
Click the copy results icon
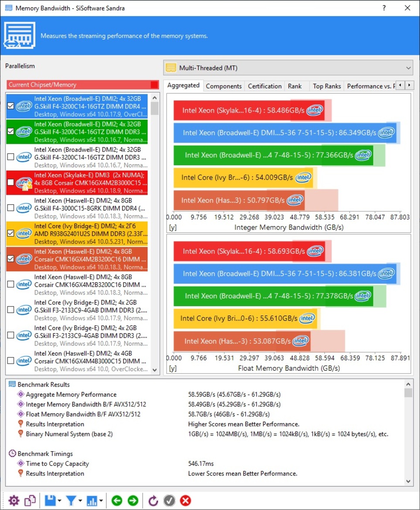point(30,500)
